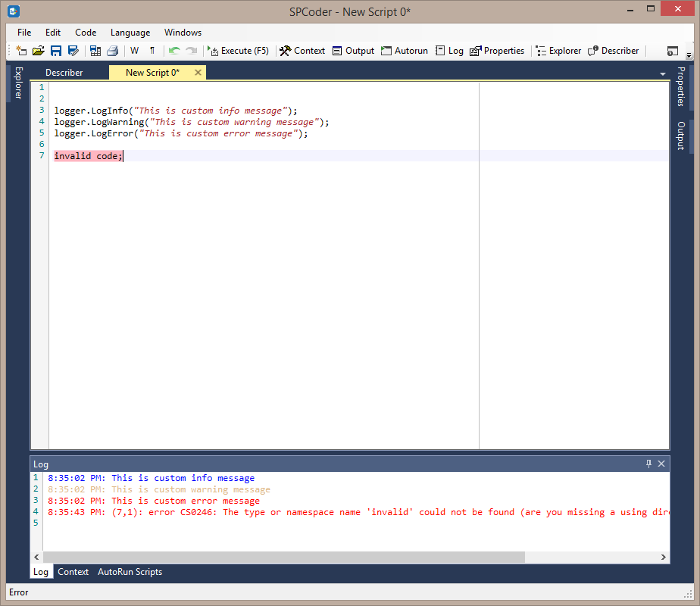Expand the collapsed Output side panel
Screen dimensions: 700x606
click(681, 136)
